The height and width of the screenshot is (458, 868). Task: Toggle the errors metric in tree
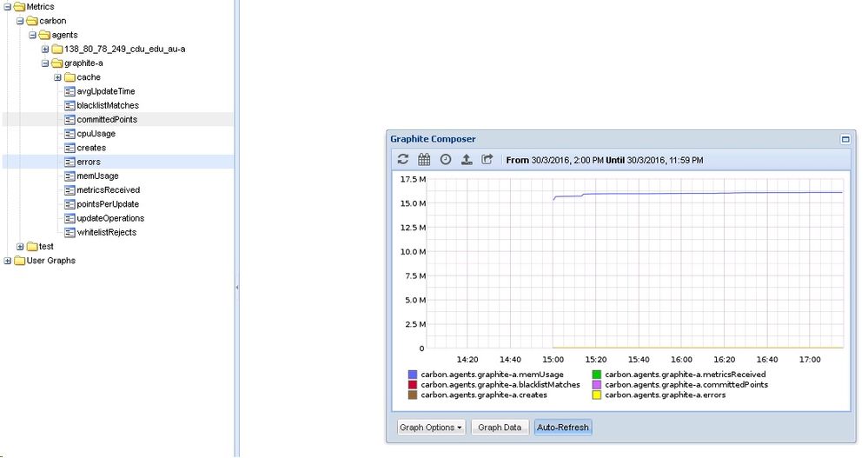pos(88,162)
